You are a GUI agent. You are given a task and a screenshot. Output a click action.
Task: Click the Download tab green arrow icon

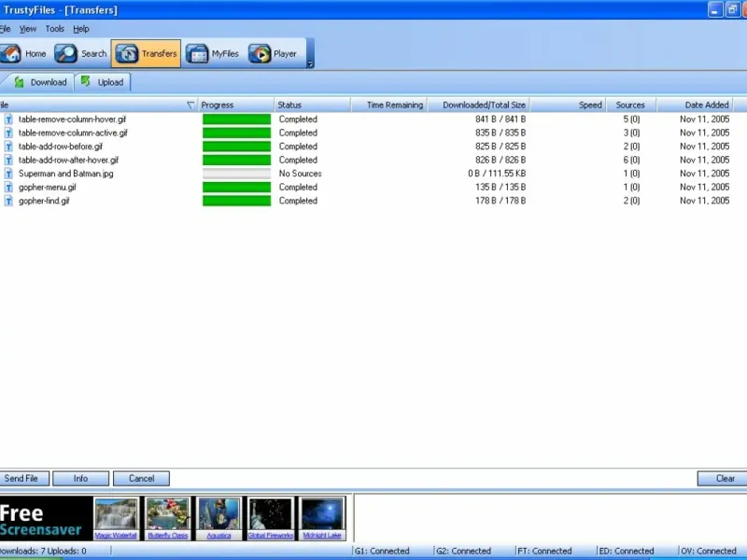tap(19, 82)
